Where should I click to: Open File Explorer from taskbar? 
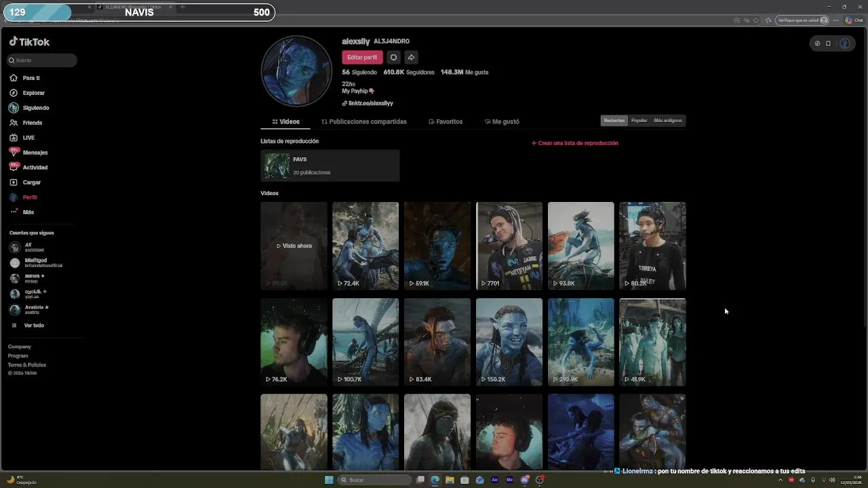point(450,480)
